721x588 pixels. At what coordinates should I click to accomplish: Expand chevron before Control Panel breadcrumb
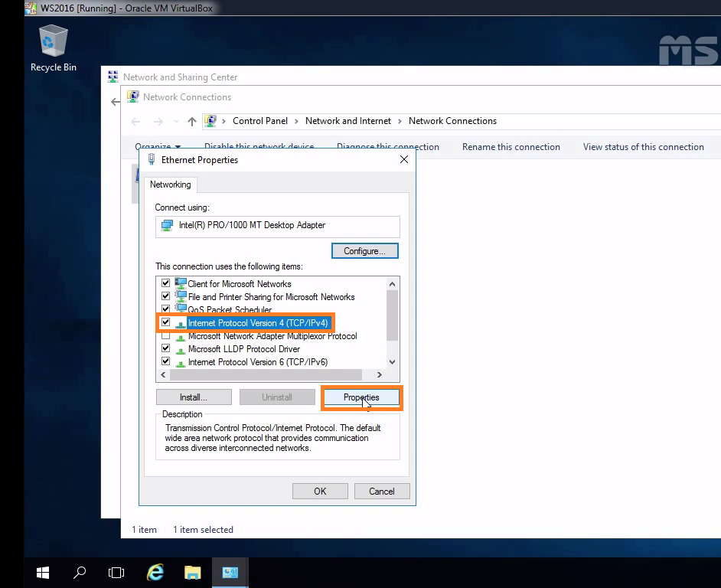click(x=224, y=121)
